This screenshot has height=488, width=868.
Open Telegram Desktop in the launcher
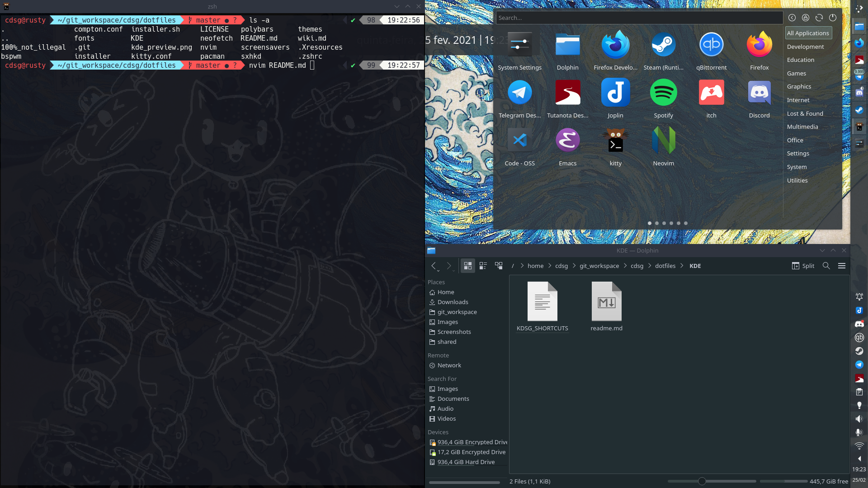pos(519,93)
